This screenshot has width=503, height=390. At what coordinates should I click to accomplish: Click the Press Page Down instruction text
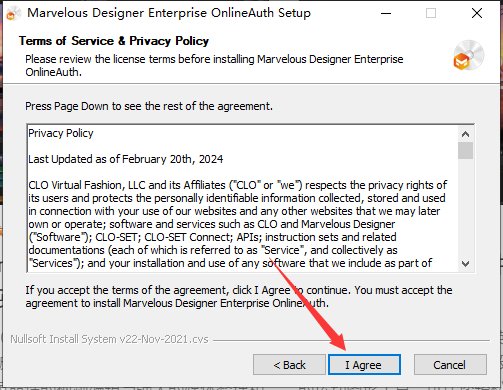[x=149, y=106]
